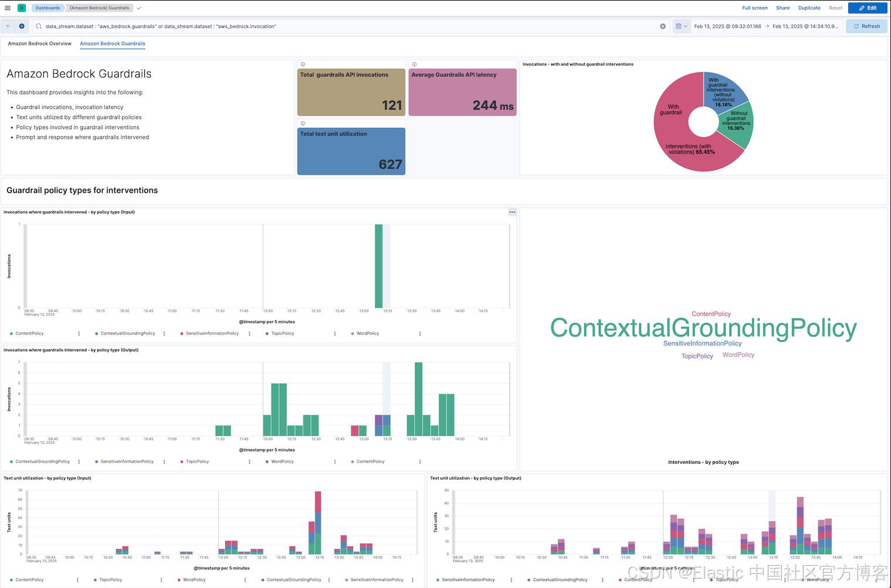The image size is (891, 588).
Task: Go to Dashboards breadcrumb
Action: [x=48, y=8]
